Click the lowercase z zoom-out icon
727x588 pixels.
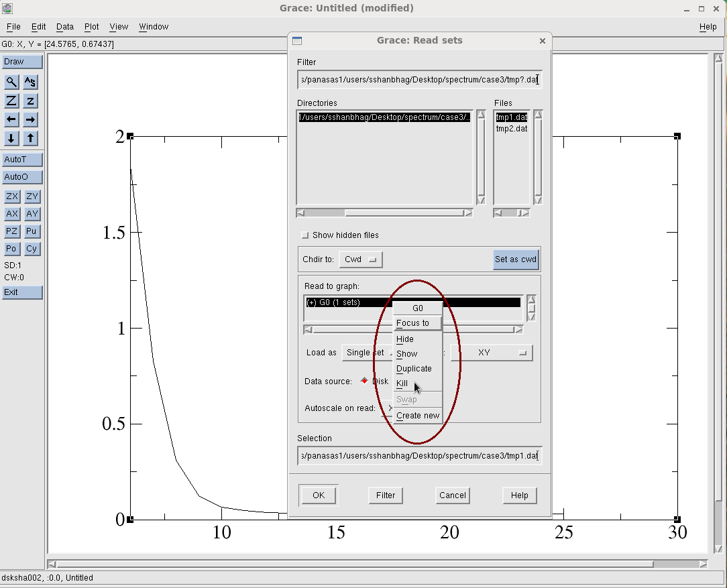pos(30,101)
